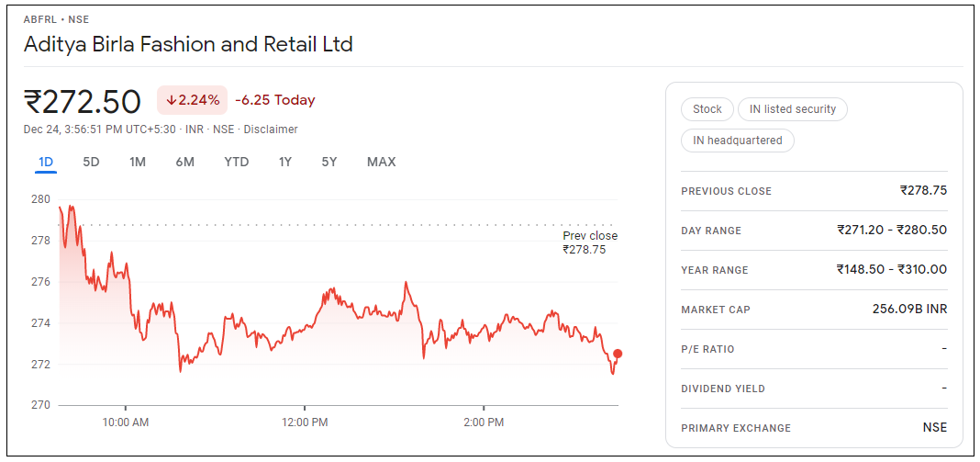Image resolution: width=980 pixels, height=462 pixels.
Task: Open the MAX range chart
Action: coord(381,163)
